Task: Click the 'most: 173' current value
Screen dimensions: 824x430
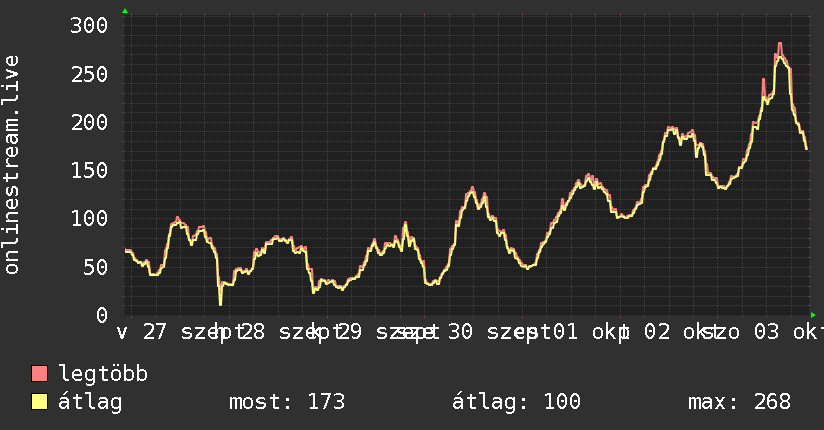Action: pyautogui.click(x=287, y=402)
